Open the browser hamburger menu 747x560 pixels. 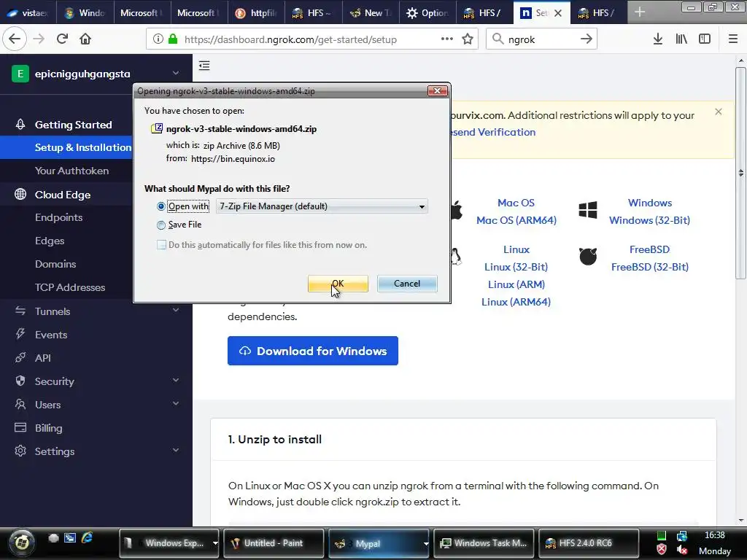click(733, 39)
